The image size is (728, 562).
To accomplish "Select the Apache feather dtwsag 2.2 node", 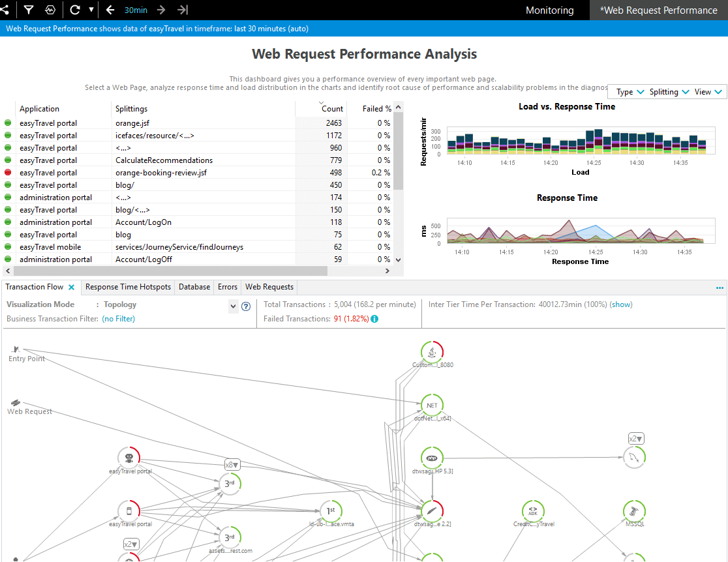I will 432,511.
